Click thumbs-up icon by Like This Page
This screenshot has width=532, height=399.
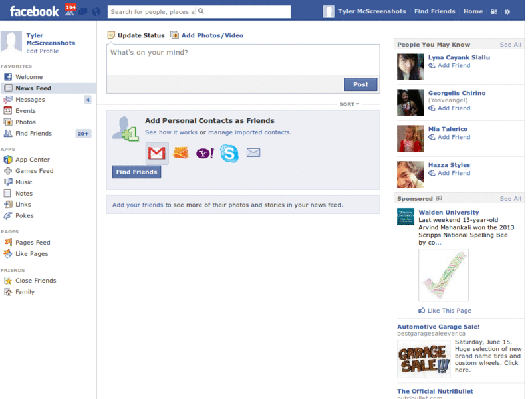(422, 310)
